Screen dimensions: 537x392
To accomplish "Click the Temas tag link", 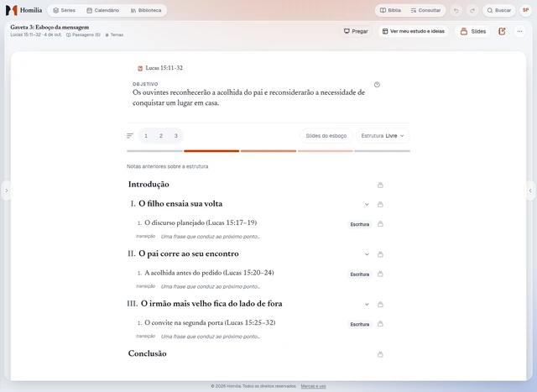I will coord(114,34).
